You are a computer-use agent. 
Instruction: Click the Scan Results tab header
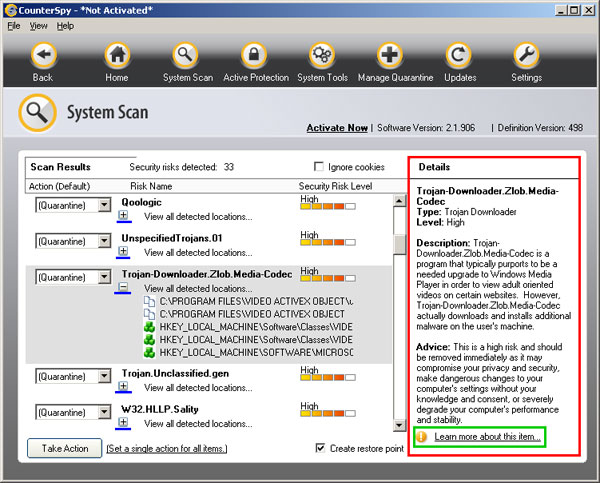60,167
